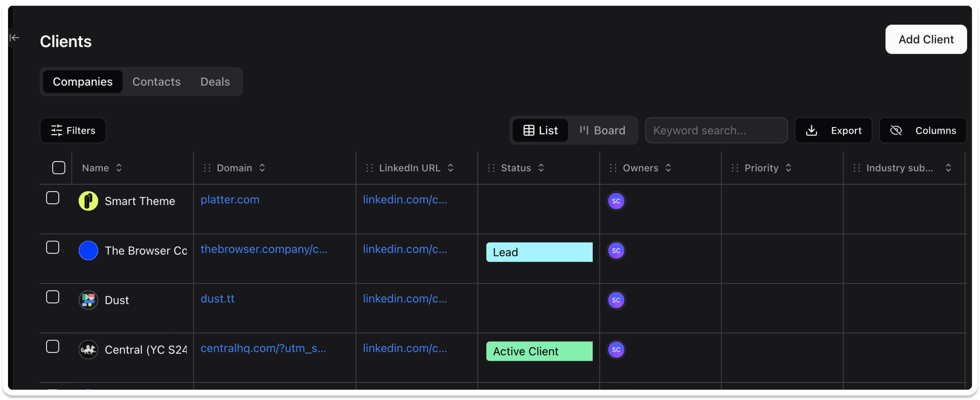
Task: Grab the LinkedIn URL column drag handle
Action: pyautogui.click(x=369, y=168)
